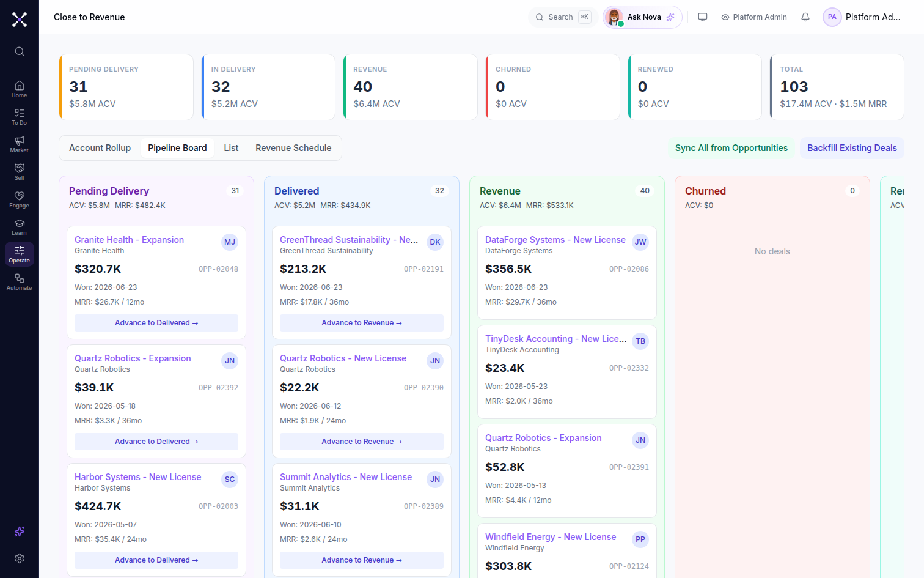The height and width of the screenshot is (578, 924).
Task: Open Engage section in sidebar
Action: coord(20,199)
